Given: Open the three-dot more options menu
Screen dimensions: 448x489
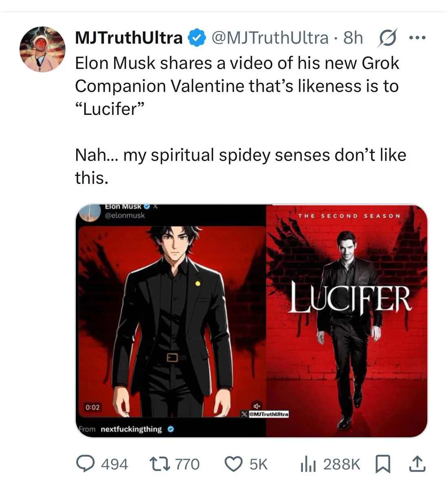Looking at the screenshot, I should click(x=417, y=38).
